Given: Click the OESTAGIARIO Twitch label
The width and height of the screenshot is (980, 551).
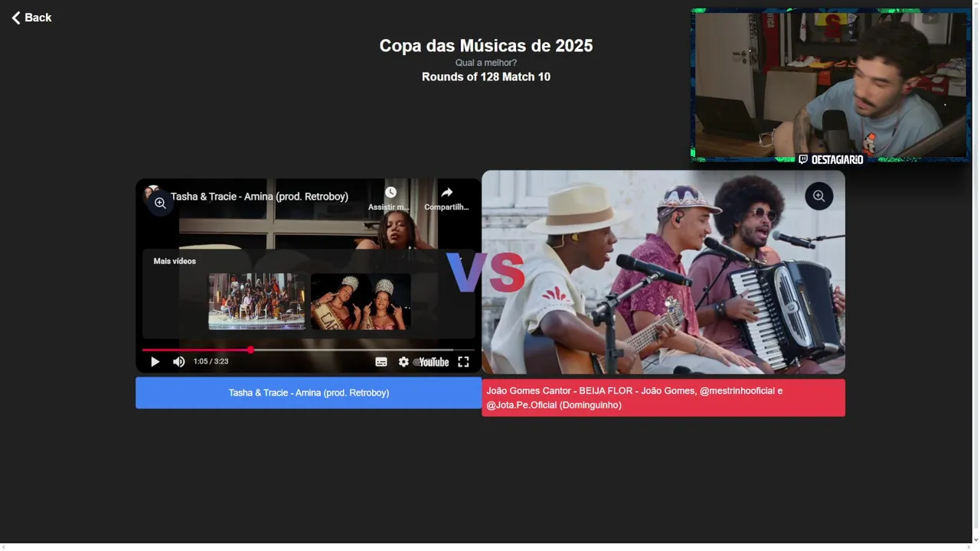Looking at the screenshot, I should pos(831,159).
